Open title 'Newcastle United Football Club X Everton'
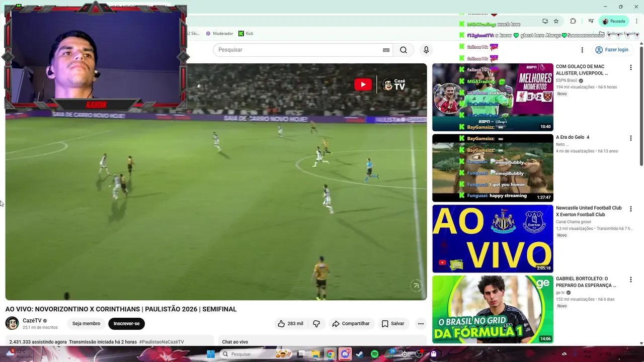The width and height of the screenshot is (644, 362). 589,211
